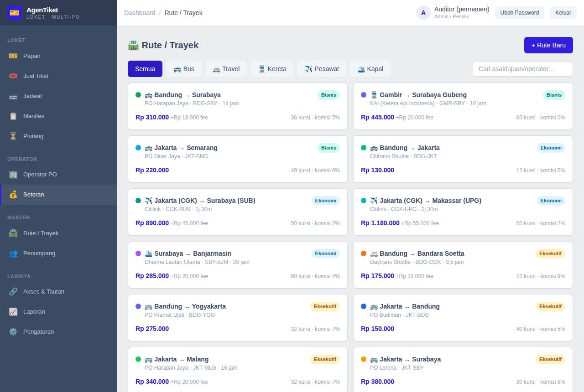Click the Penumpang people icon

[x=13, y=253]
